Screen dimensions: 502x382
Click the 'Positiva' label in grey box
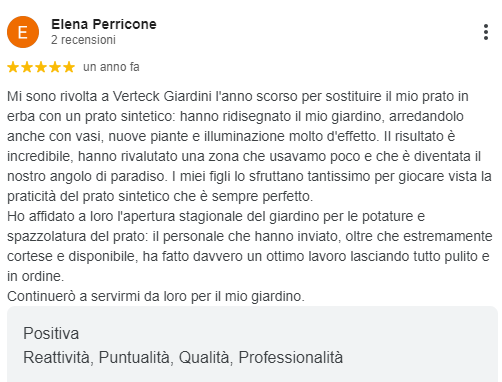51,333
